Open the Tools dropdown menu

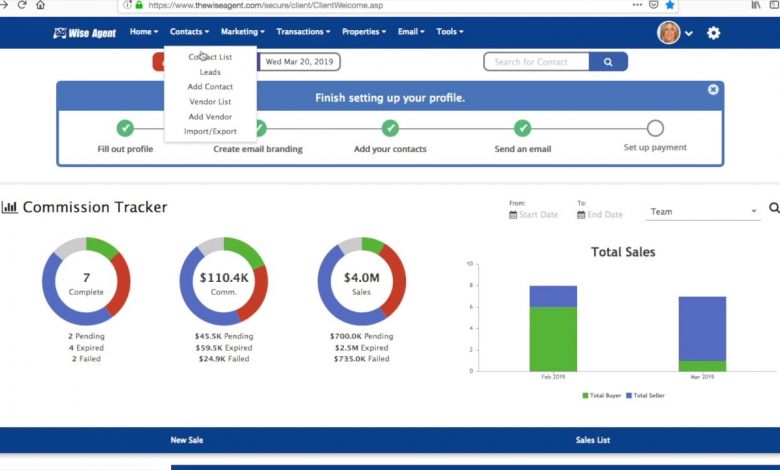pyautogui.click(x=450, y=31)
